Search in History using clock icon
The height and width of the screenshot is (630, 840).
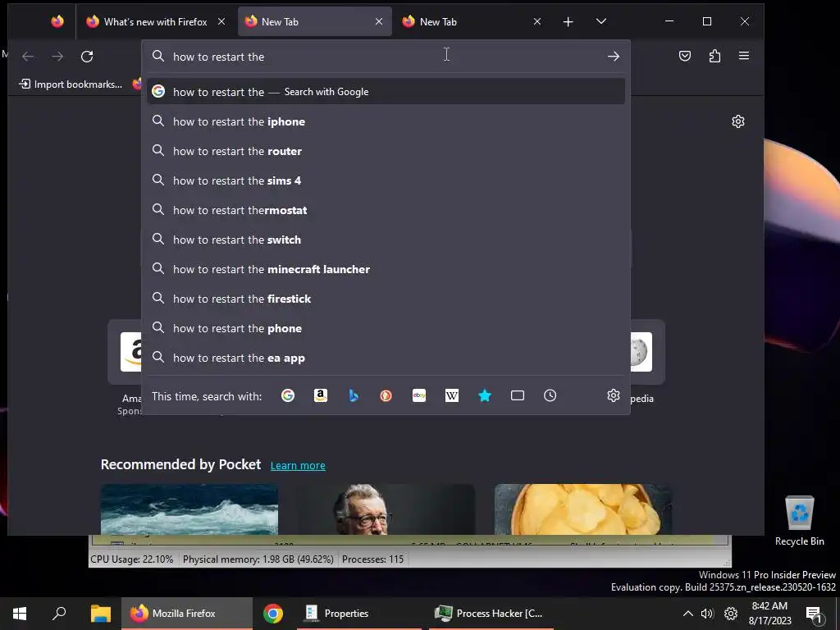550,395
